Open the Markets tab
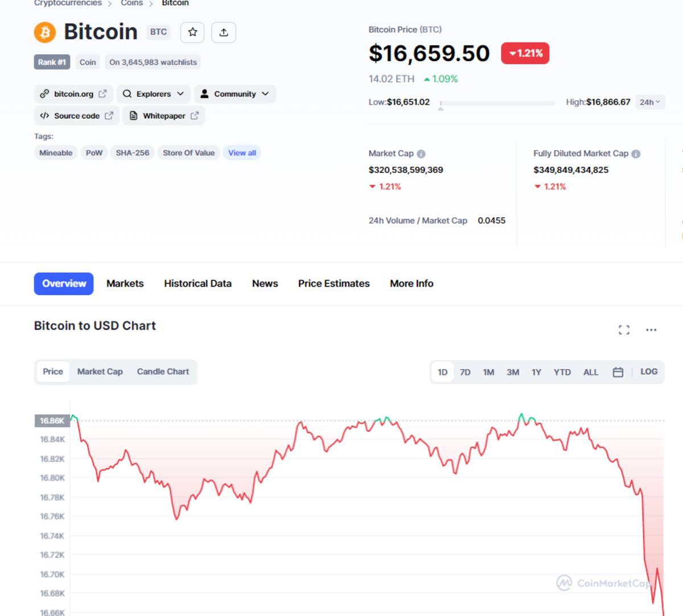The width and height of the screenshot is (683, 616). click(125, 283)
